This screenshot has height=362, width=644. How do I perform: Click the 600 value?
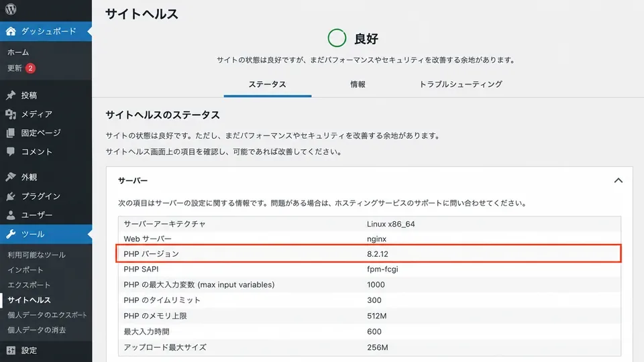point(374,332)
